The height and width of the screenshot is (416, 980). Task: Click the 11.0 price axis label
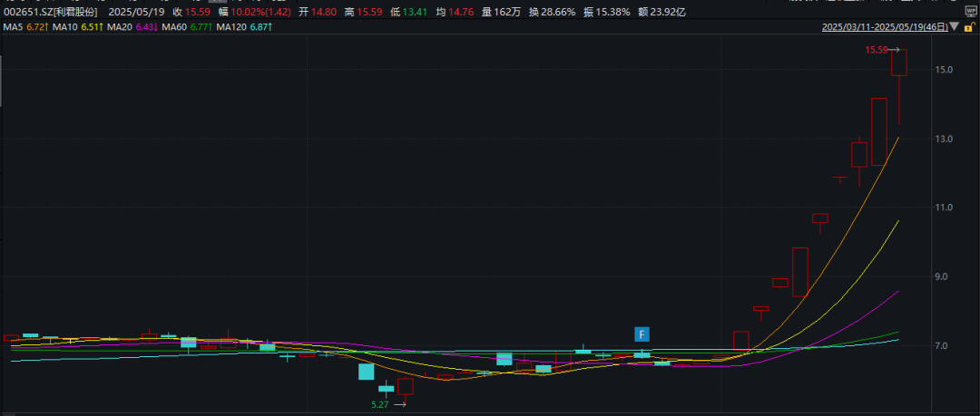(x=945, y=208)
